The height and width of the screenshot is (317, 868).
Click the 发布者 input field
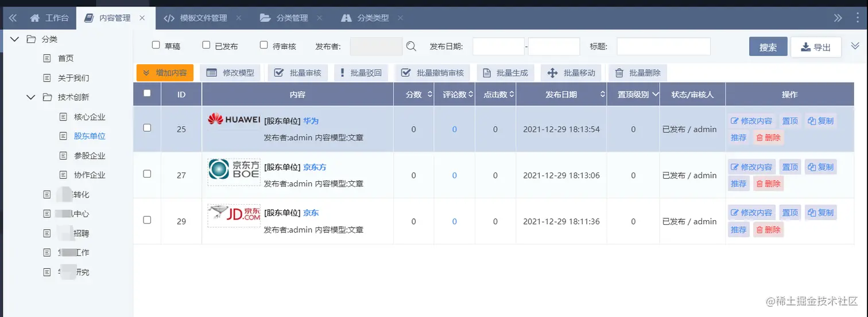tap(376, 46)
